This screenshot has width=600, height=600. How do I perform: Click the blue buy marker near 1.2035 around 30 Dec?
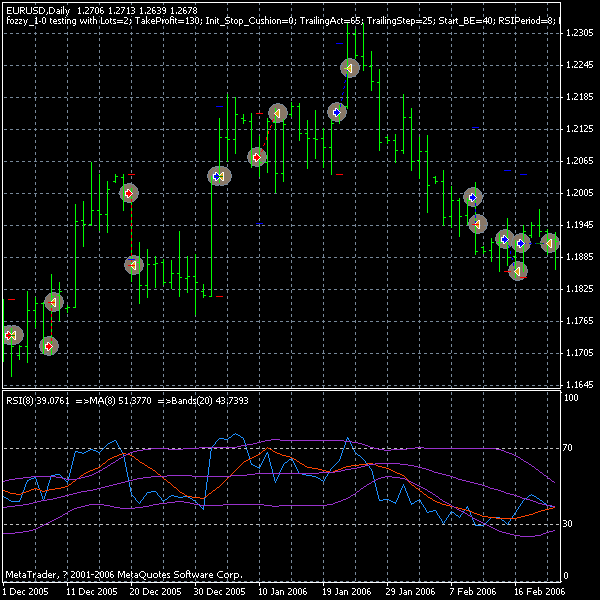pos(219,176)
